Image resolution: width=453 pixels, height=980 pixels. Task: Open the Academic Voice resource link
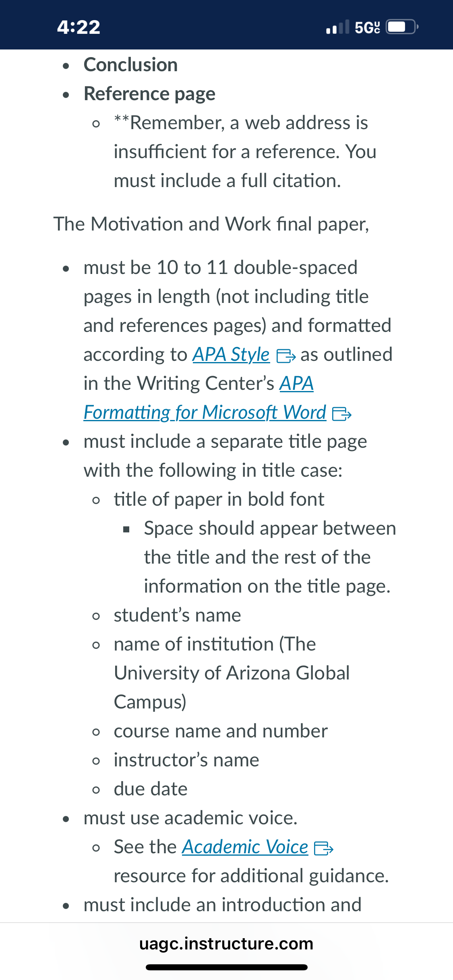(245, 847)
